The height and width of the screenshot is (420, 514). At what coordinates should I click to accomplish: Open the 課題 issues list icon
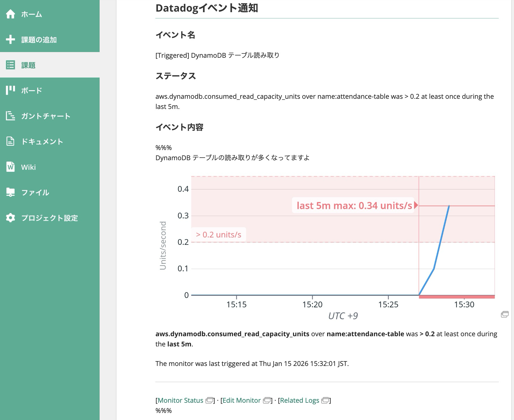pos(10,65)
